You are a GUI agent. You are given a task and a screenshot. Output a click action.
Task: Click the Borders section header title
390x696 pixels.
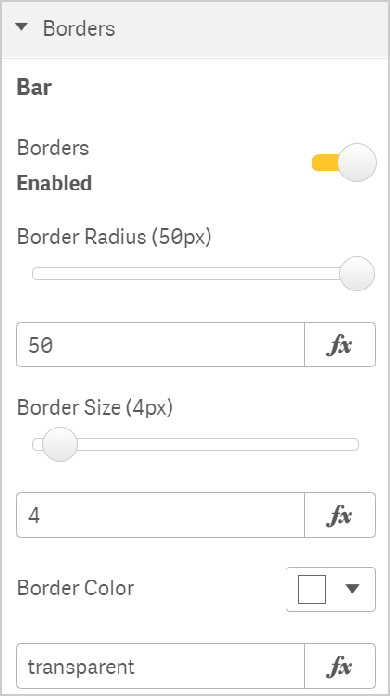pos(79,29)
